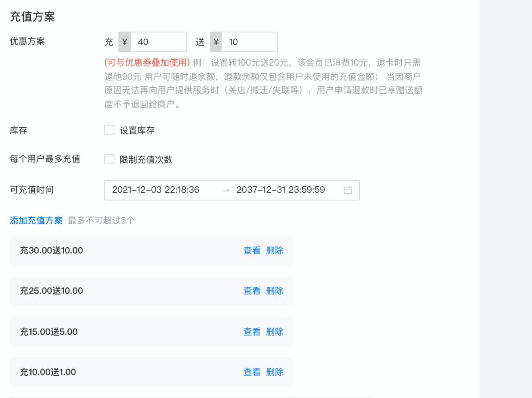
Task: View the 充10.00送1.00 plan
Action: coord(252,372)
